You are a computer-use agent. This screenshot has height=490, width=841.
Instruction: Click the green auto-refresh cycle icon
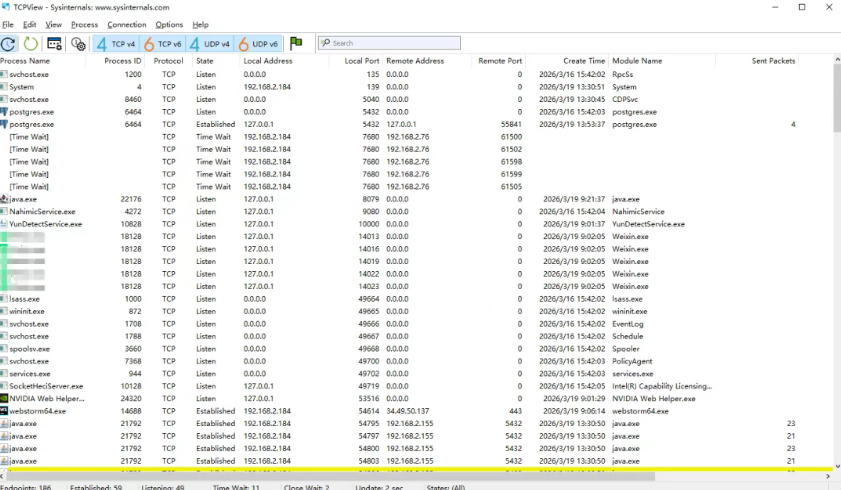(31, 43)
